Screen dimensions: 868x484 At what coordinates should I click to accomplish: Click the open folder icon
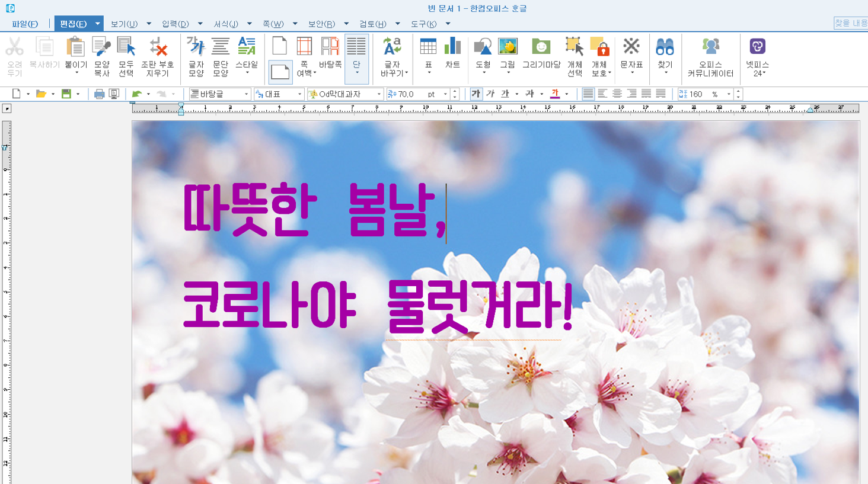41,94
